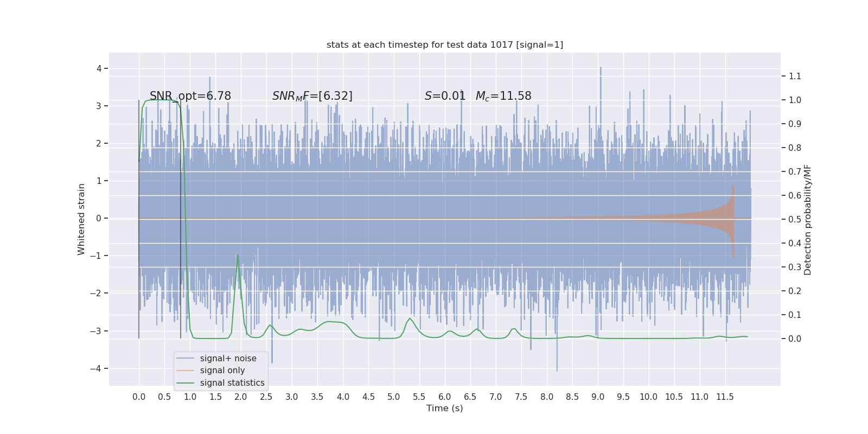868x434 pixels.
Task: Click the x-axis tick label 1.0
Action: (x=190, y=397)
